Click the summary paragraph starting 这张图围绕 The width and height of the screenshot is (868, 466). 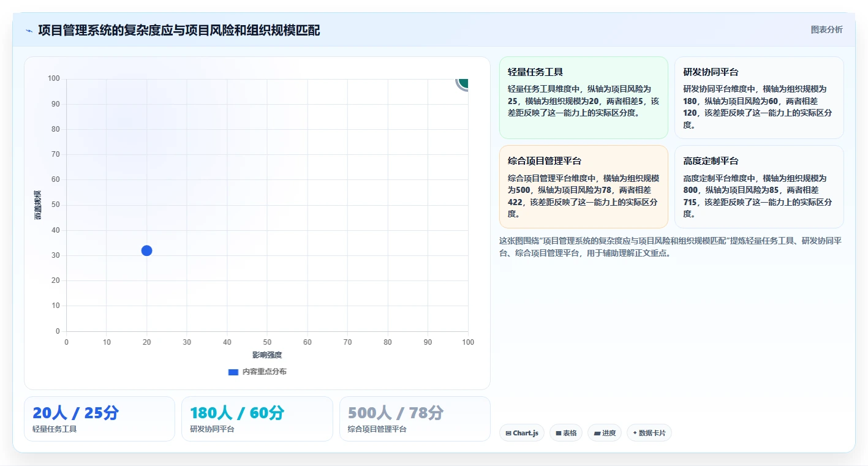pyautogui.click(x=671, y=247)
